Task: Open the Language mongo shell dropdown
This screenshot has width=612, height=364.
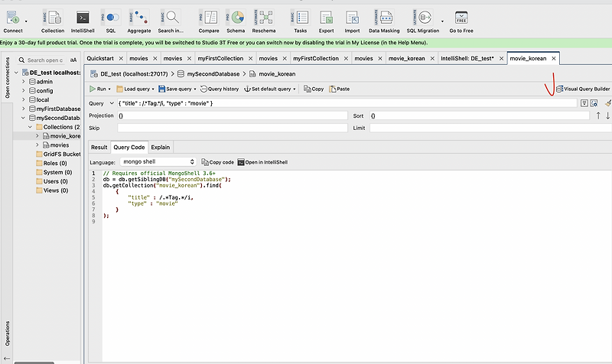Action: pos(158,162)
